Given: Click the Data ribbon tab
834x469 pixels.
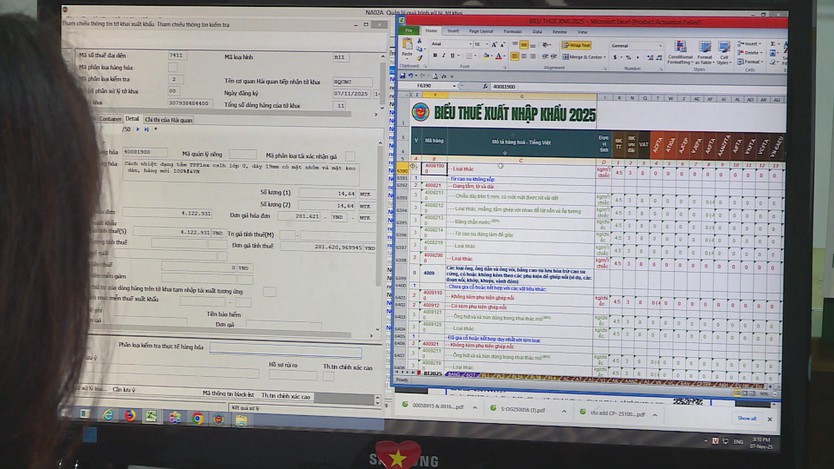Looking at the screenshot, I should (x=537, y=31).
